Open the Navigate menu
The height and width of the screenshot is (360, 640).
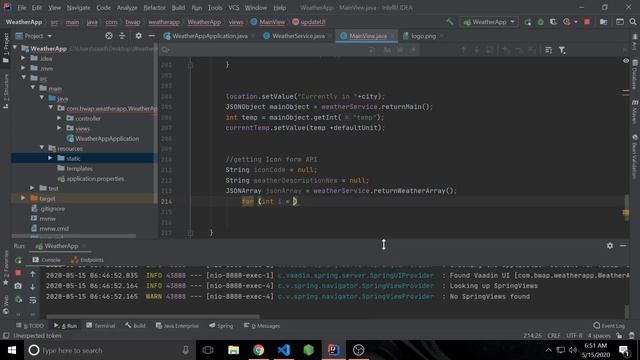(78, 8)
